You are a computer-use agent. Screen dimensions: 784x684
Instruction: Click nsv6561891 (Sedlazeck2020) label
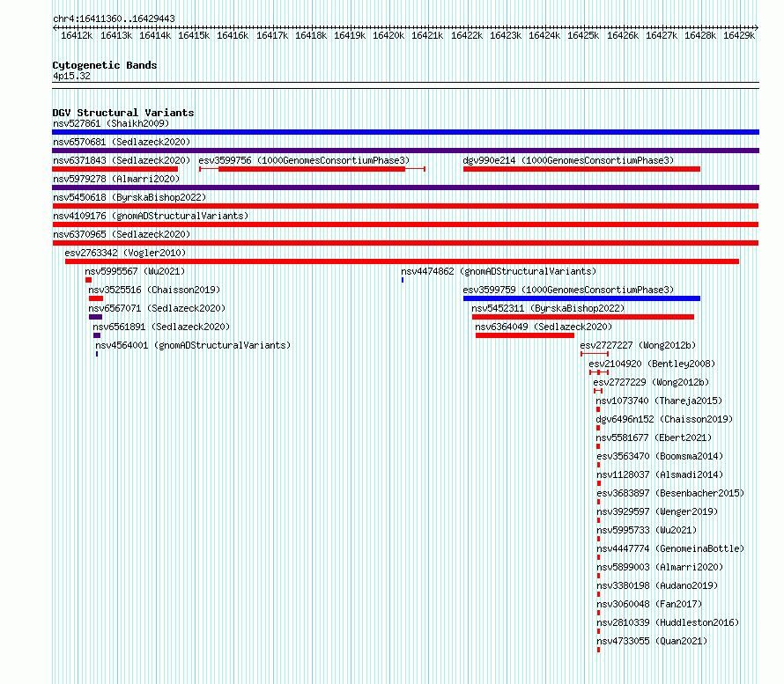click(x=161, y=327)
